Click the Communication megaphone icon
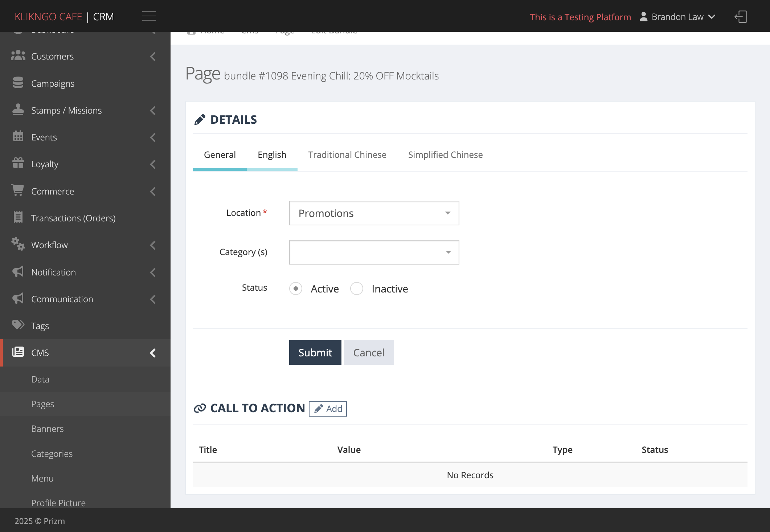Viewport: 770px width, 532px height. pyautogui.click(x=18, y=299)
